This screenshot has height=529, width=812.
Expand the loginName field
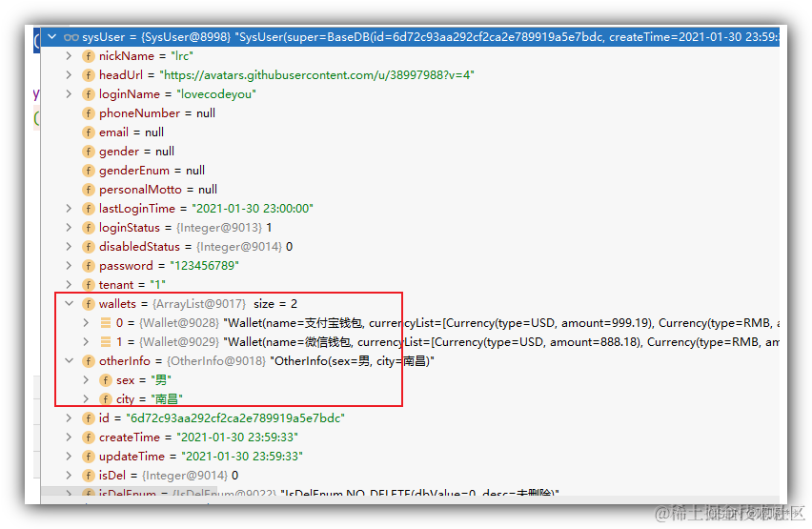(69, 94)
